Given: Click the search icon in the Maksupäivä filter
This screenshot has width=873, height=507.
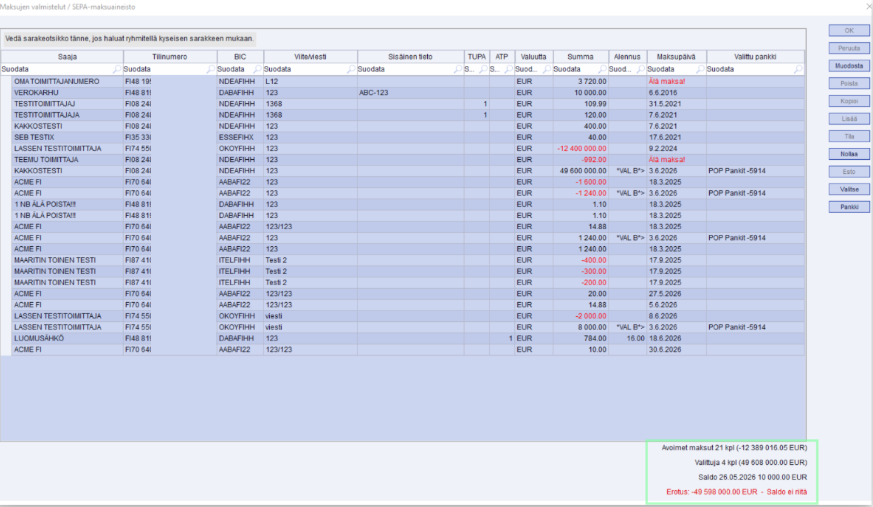Looking at the screenshot, I should [700, 70].
